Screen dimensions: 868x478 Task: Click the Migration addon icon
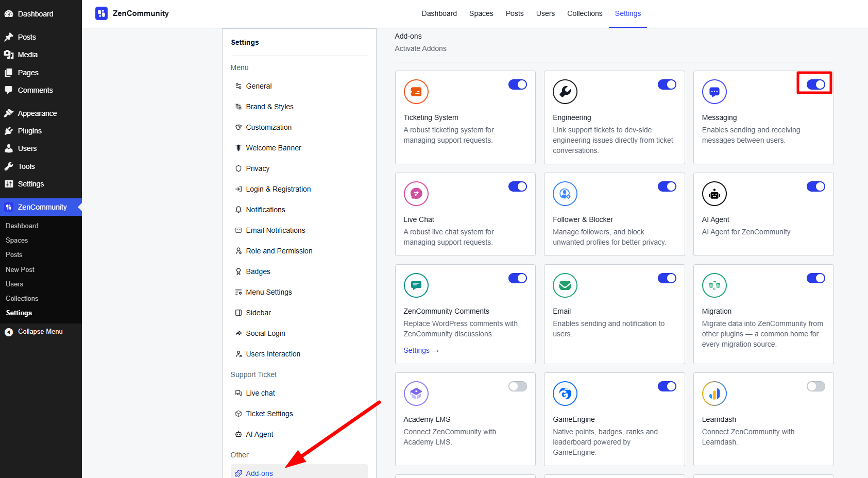point(714,285)
